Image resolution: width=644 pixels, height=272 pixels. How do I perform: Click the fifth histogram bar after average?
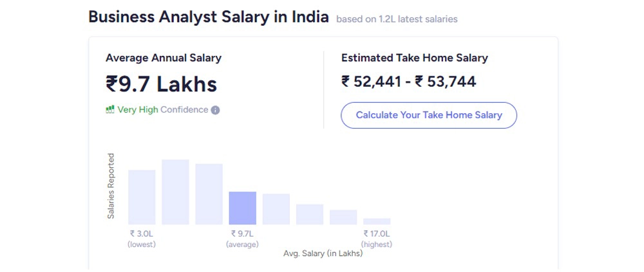(x=276, y=209)
